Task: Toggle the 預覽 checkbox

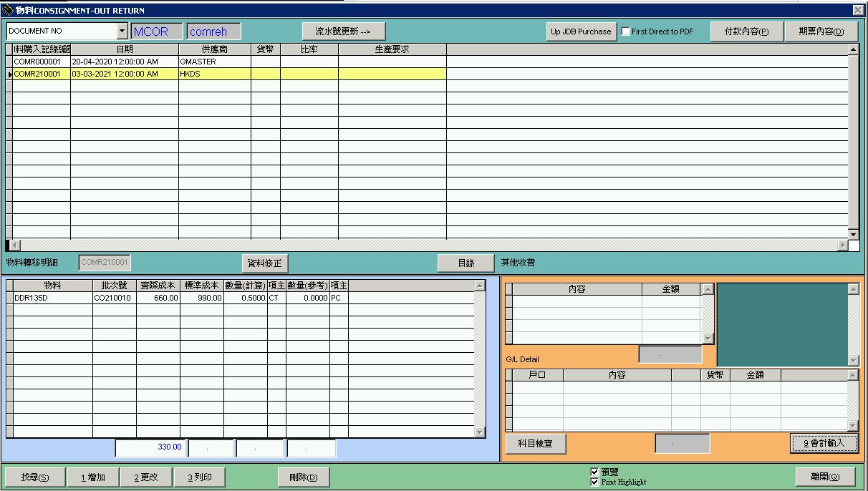Action: coord(594,472)
